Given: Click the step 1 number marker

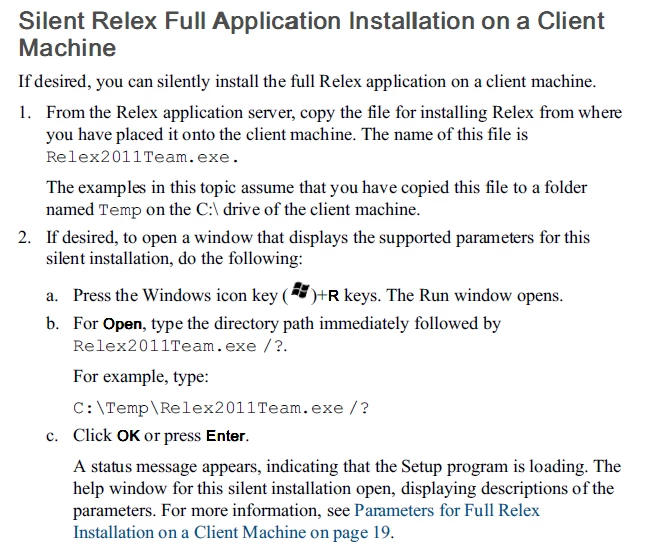Looking at the screenshot, I should [x=24, y=113].
